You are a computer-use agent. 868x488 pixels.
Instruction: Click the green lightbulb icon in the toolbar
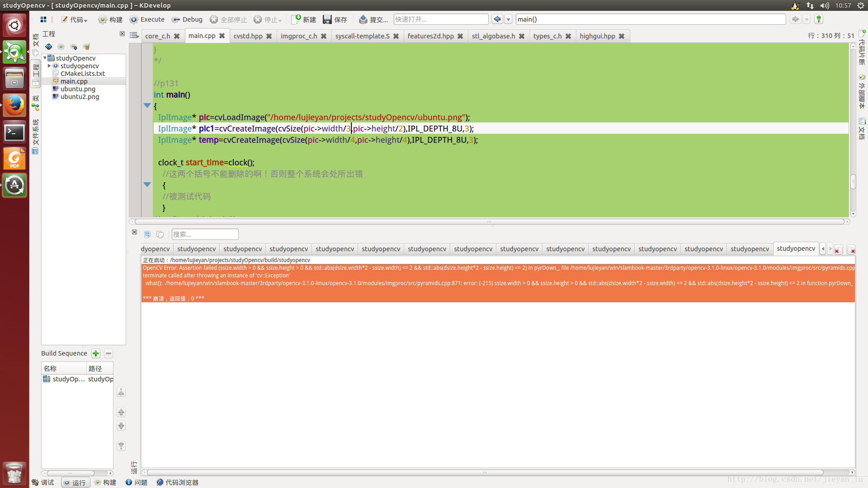tap(819, 19)
